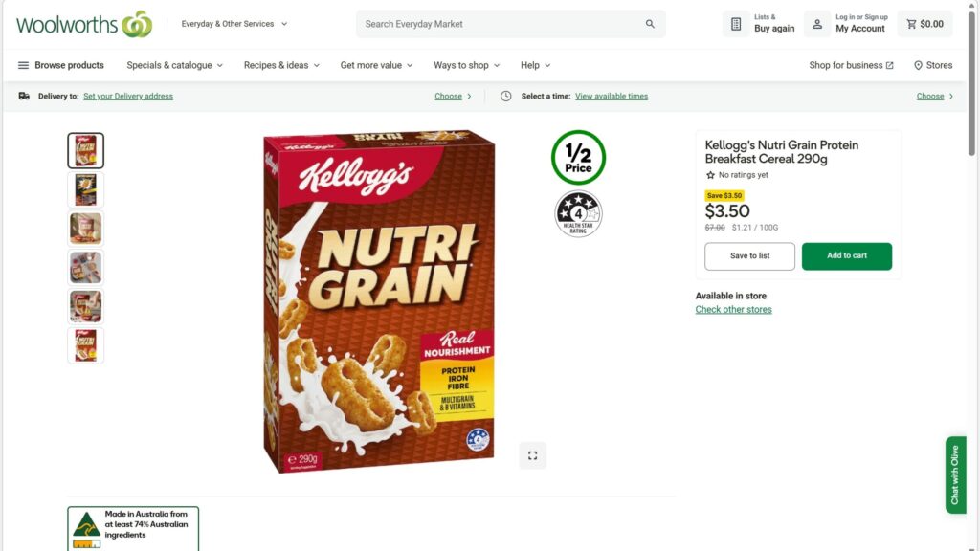Screen dimensions: 980x551
Task: Click the half price badge
Action: click(578, 158)
